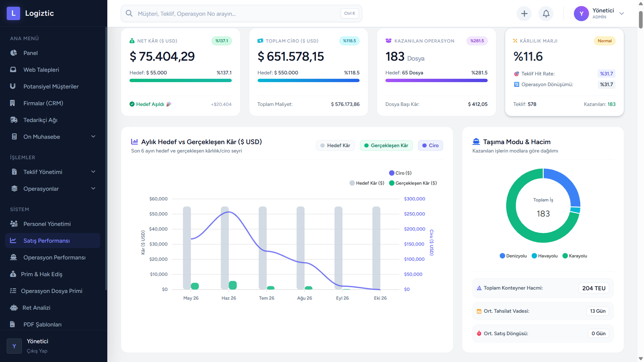Open On Muhasebe menu item
This screenshot has width=644, height=362.
coord(53,137)
